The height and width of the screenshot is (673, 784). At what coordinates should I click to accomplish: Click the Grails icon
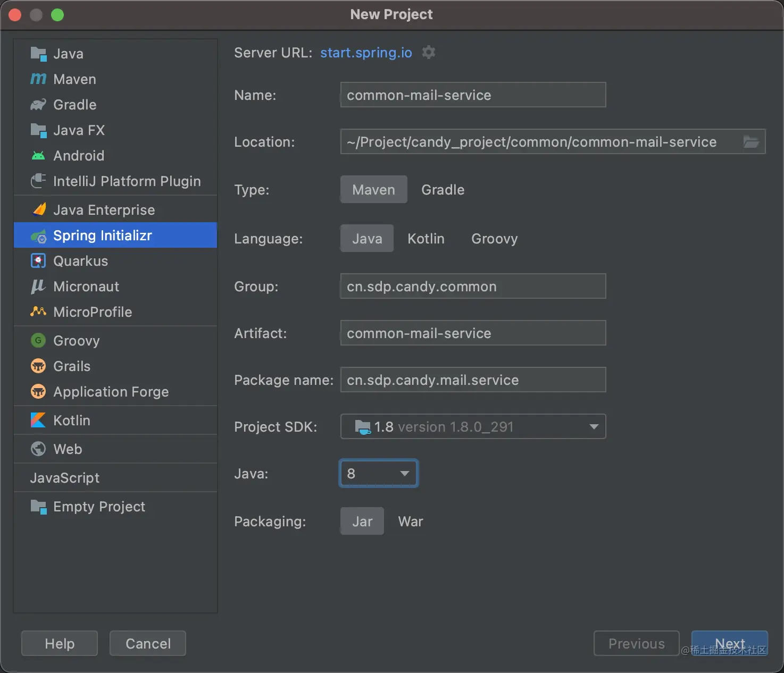tap(38, 366)
